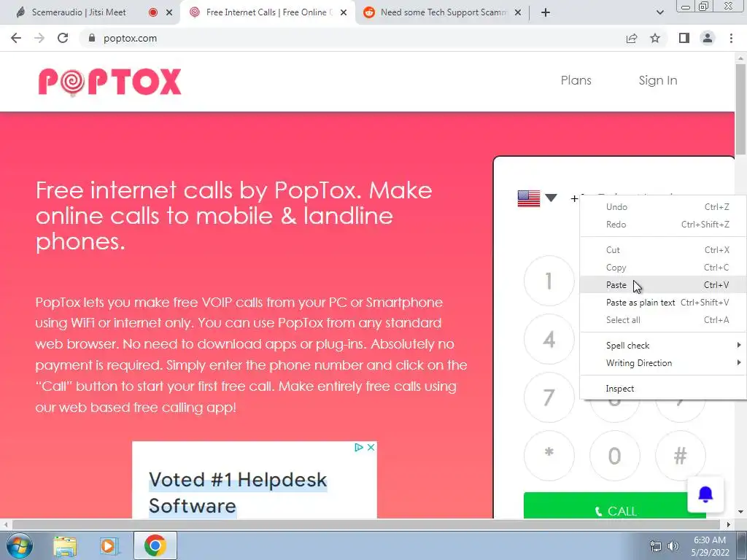Open Chrome three-dot menu
Viewport: 747px width, 560px height.
[x=731, y=38]
